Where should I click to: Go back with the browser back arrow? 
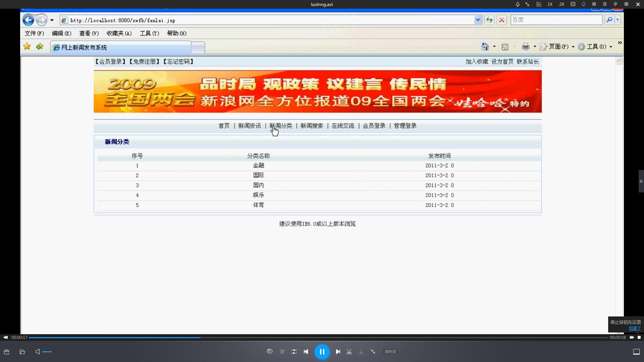click(29, 20)
